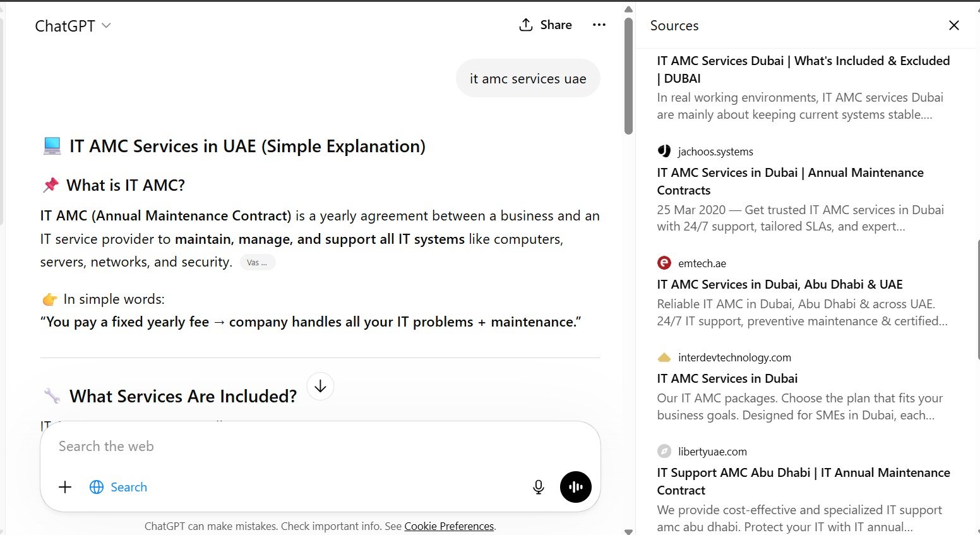
Task: Click the 'Our IT AMC packages' snippet
Action: [x=799, y=406]
